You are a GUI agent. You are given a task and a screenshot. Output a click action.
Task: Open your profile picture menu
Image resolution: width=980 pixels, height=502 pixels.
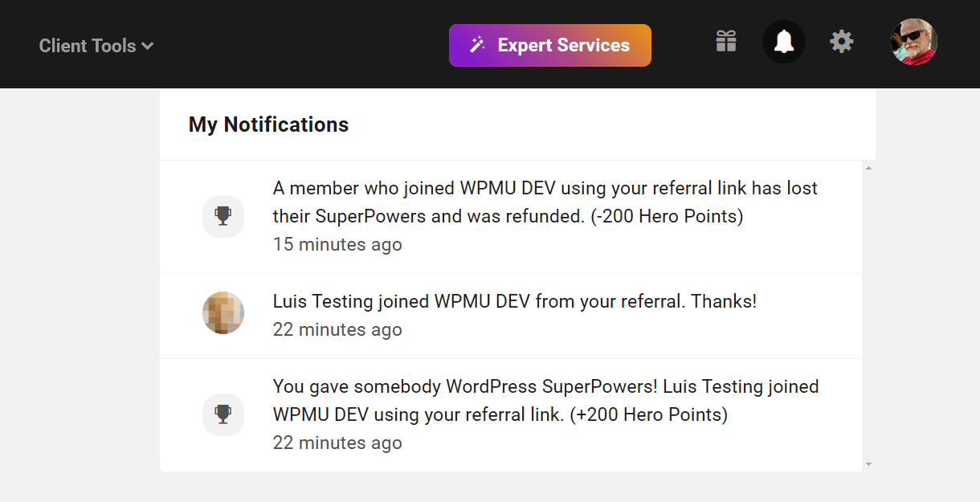(x=913, y=41)
